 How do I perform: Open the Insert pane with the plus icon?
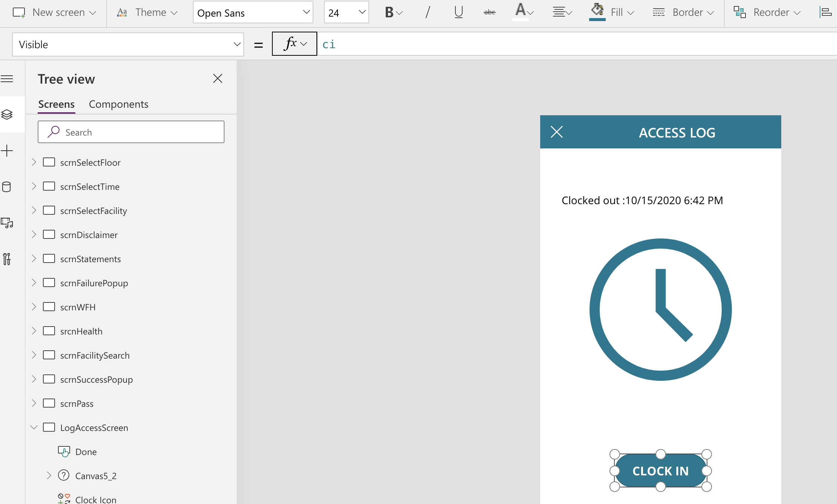[8, 150]
